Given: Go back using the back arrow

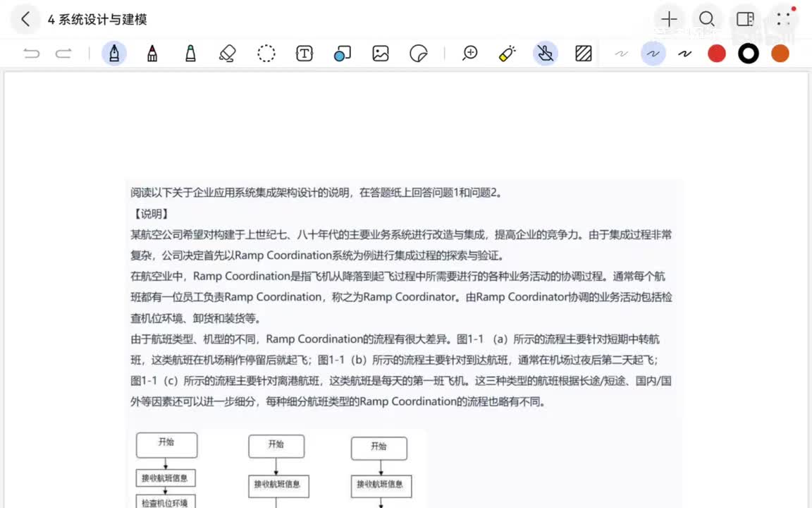Looking at the screenshot, I should 25,19.
